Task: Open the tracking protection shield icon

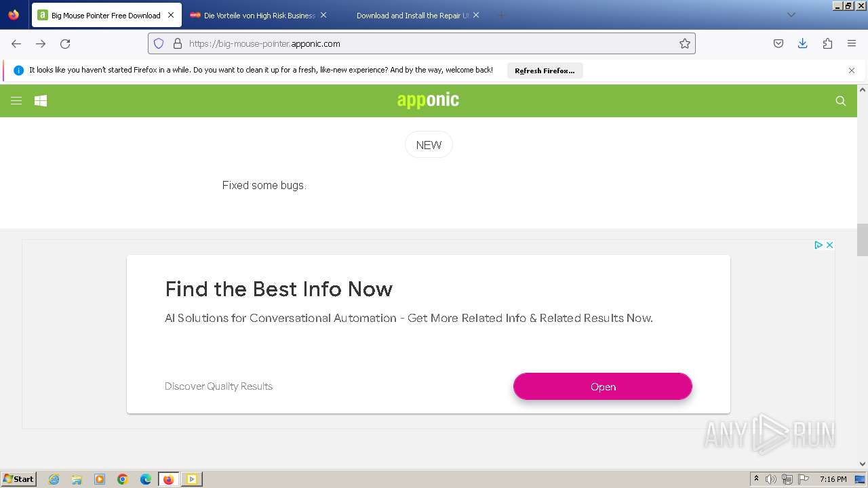Action: (159, 43)
